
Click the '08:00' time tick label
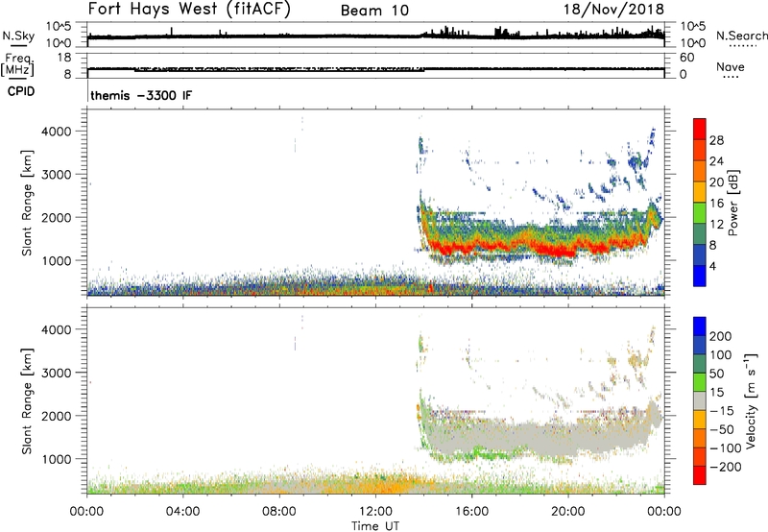point(278,512)
